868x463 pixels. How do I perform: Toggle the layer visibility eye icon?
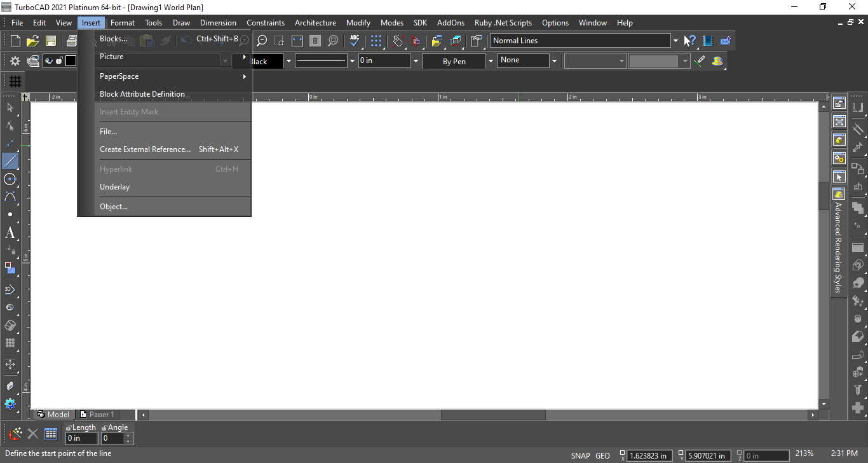50,61
